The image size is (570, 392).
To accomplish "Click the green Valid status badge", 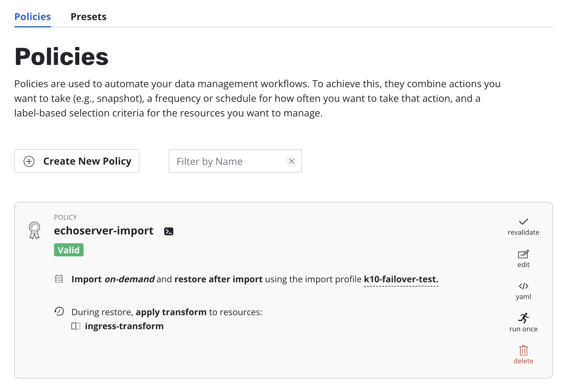I will (69, 250).
